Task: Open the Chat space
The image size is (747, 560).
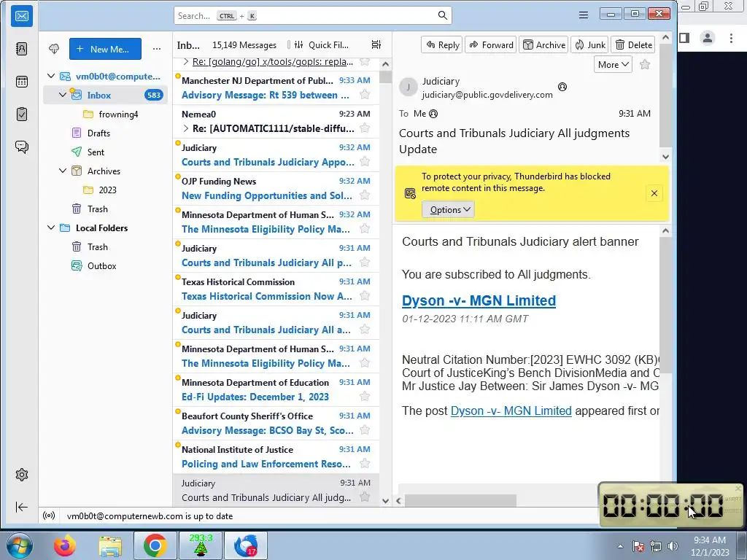Action: 22,147
